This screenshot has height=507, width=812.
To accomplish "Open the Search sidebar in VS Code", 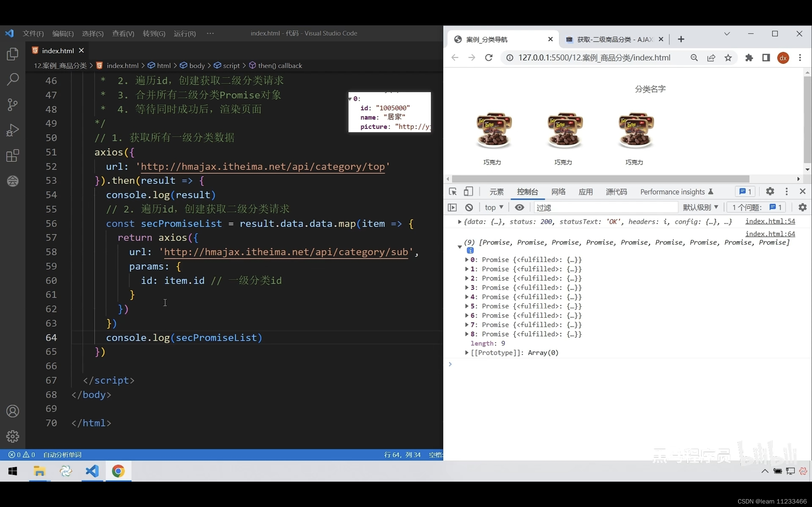I will [13, 80].
